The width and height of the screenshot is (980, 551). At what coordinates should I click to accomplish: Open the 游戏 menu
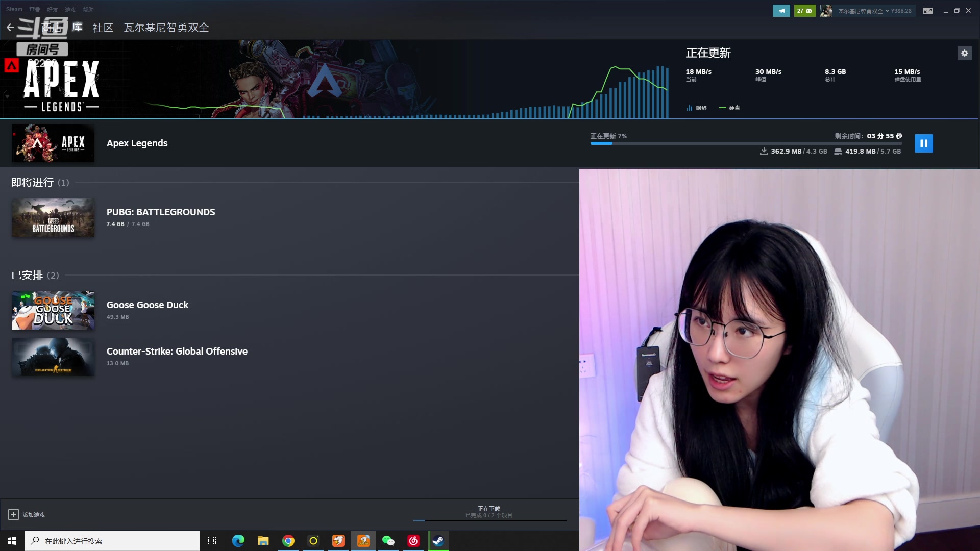coord(70,10)
